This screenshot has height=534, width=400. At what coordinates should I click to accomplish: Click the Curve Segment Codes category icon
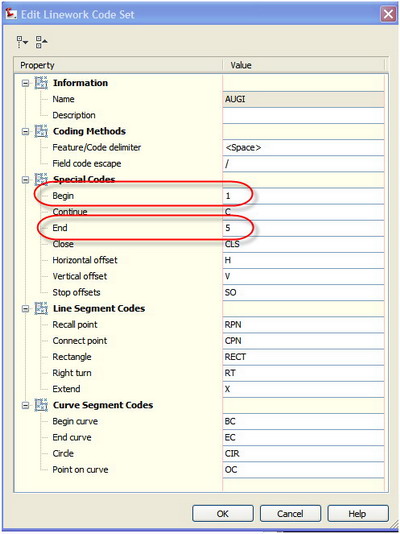pyautogui.click(x=41, y=405)
